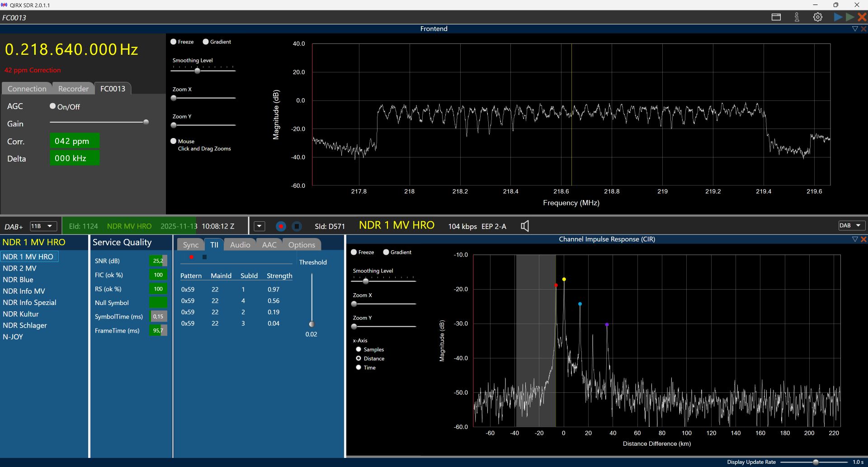Select N-JOY from the service list
Screen dimensions: 868x467
click(x=13, y=337)
